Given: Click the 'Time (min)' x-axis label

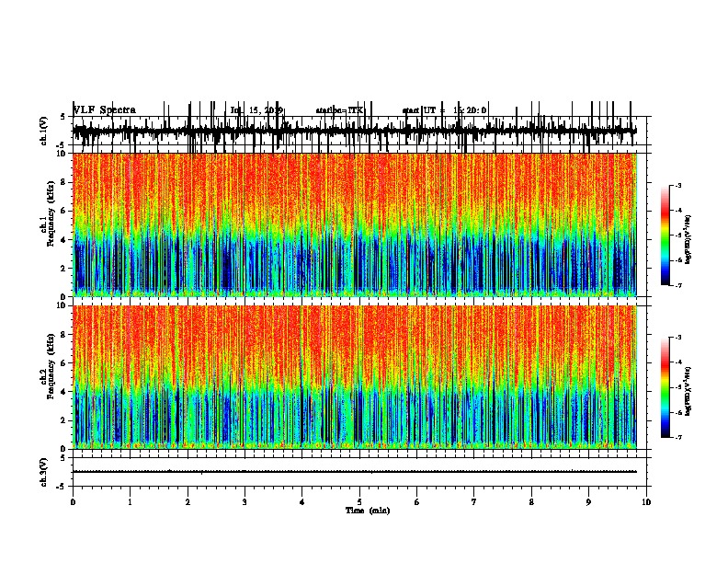Looking at the screenshot, I should (x=368, y=511).
